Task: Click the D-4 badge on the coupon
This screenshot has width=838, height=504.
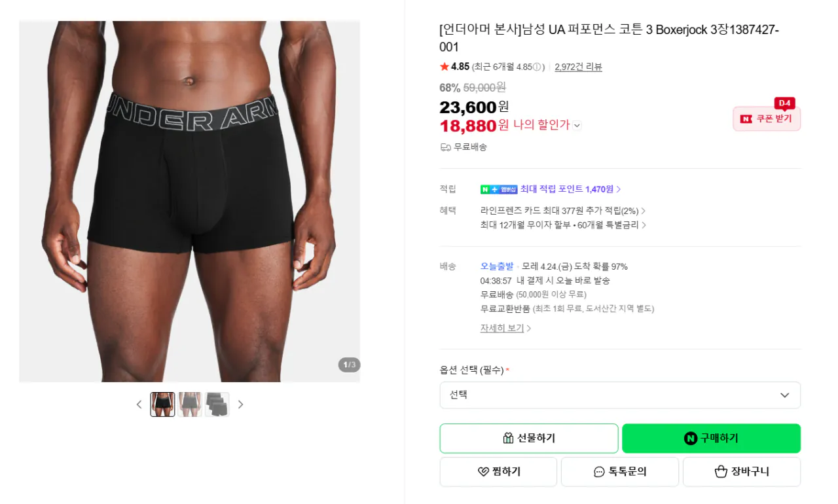Action: pyautogui.click(x=785, y=103)
